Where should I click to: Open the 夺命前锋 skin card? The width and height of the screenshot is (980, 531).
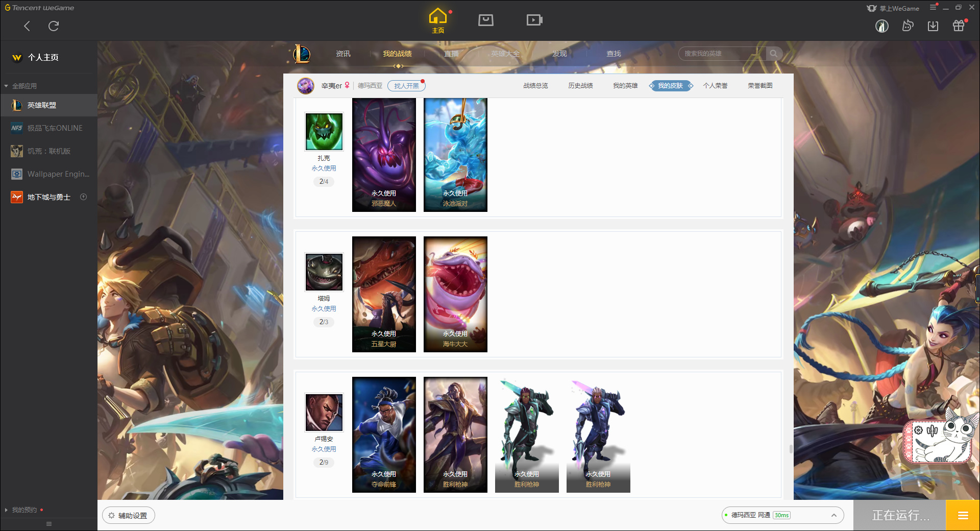[384, 435]
